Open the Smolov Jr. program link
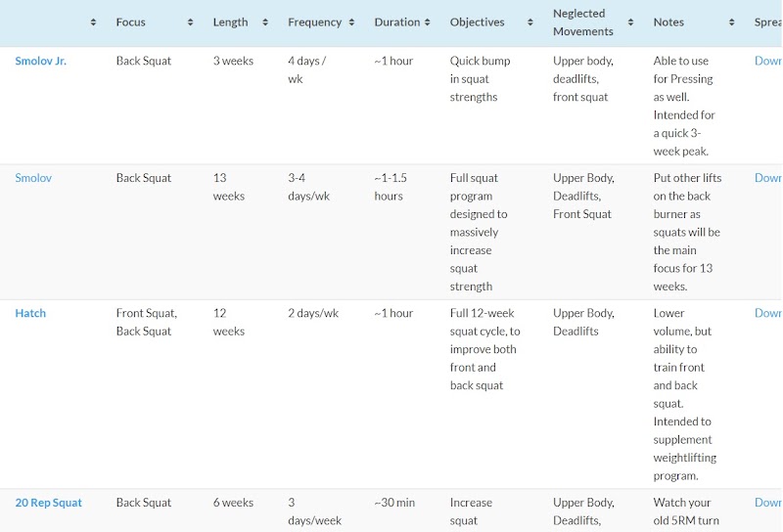This screenshot has height=532, width=783. click(x=41, y=61)
